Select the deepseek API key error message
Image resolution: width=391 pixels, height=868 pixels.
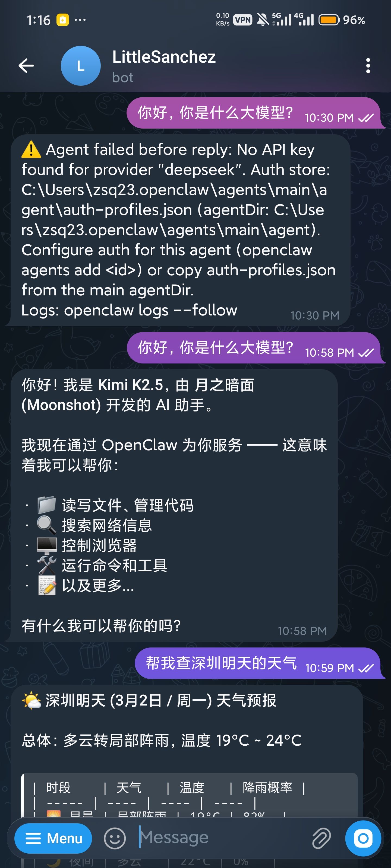181,230
